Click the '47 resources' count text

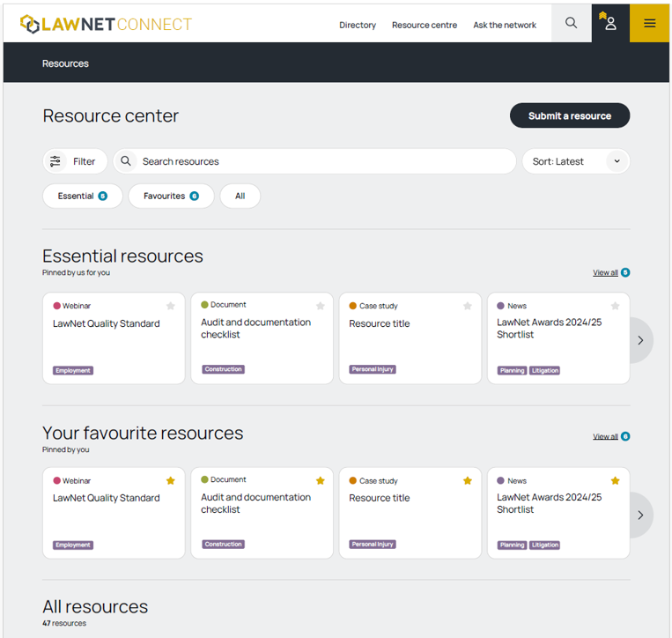(64, 623)
